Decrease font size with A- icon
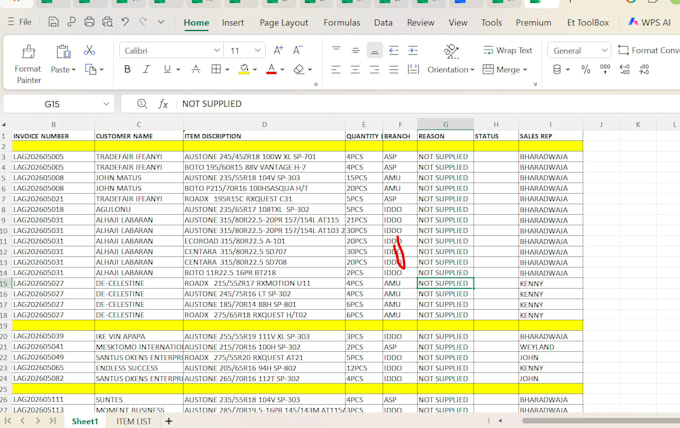The height and width of the screenshot is (428, 680). pos(297,50)
